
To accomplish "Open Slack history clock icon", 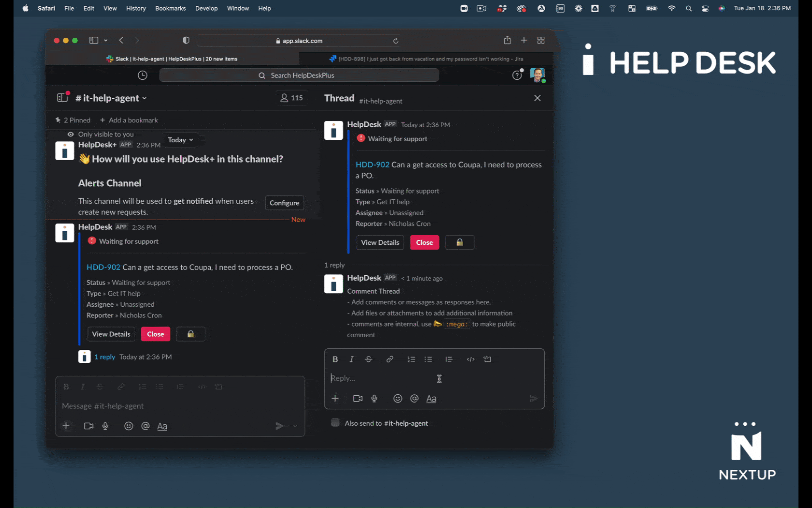I will (142, 75).
